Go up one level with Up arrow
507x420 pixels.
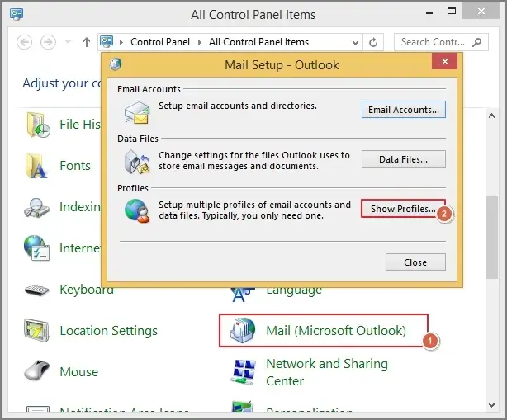(x=86, y=42)
